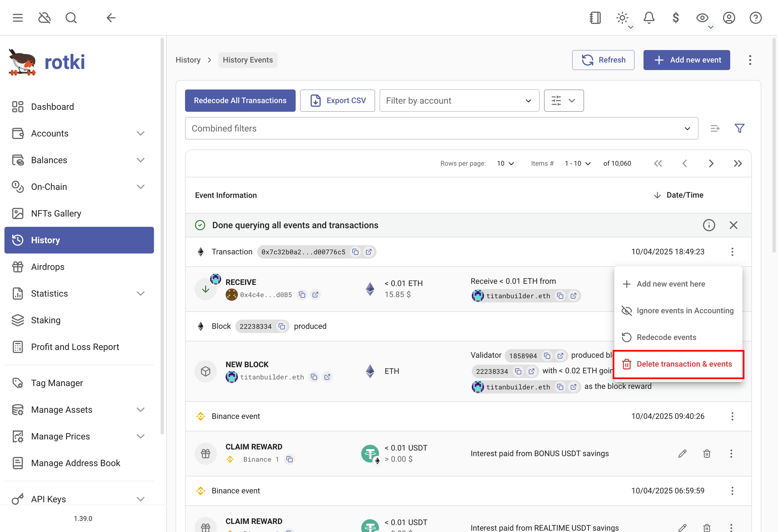Click the saved filters list-plus icon
Screen dimensions: 778x532
pos(715,128)
